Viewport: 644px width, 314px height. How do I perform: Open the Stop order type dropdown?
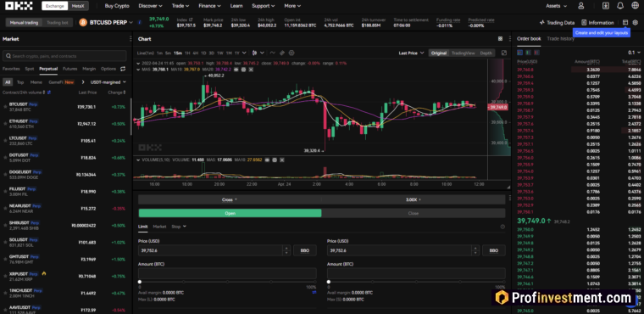coord(179,227)
